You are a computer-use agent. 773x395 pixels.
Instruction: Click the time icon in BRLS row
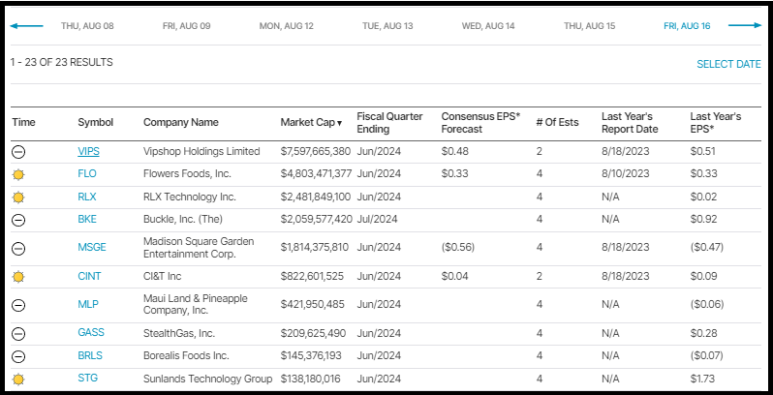[x=18, y=356]
